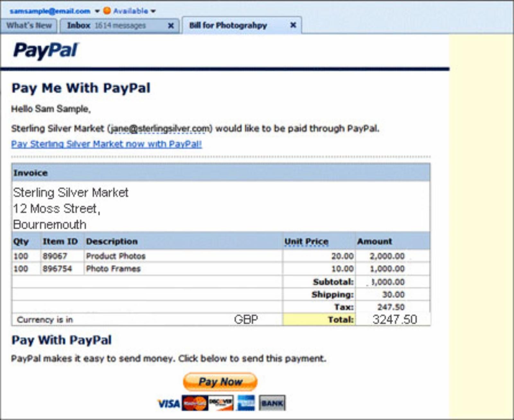This screenshot has height=420, width=514.
Task: Close the Bill for Photograhpy tab
Action: (x=293, y=25)
